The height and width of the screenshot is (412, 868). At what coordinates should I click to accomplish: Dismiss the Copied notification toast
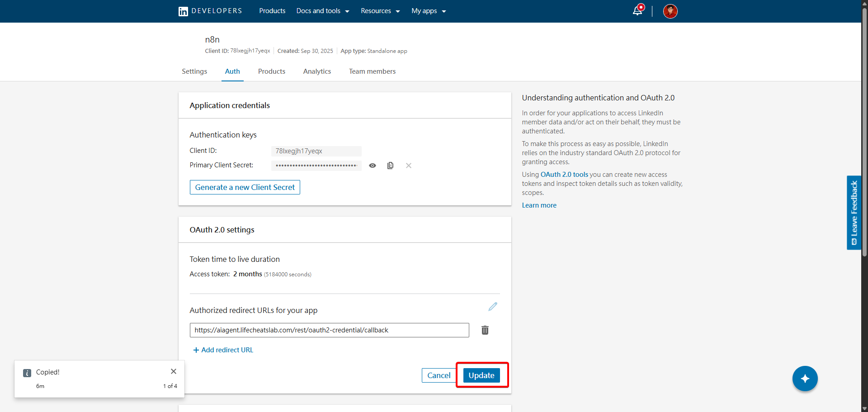click(x=174, y=371)
